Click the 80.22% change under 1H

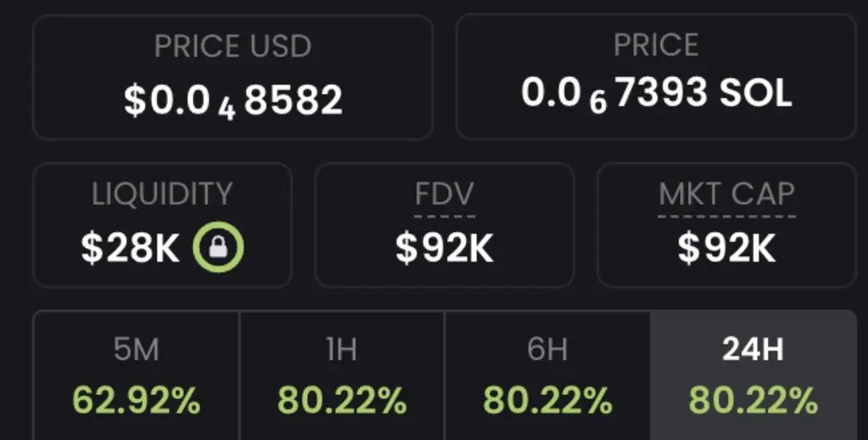tap(342, 399)
